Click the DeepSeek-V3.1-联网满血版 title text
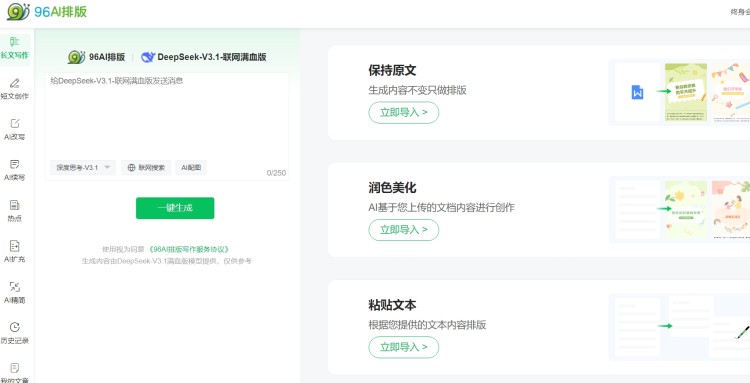 point(212,57)
